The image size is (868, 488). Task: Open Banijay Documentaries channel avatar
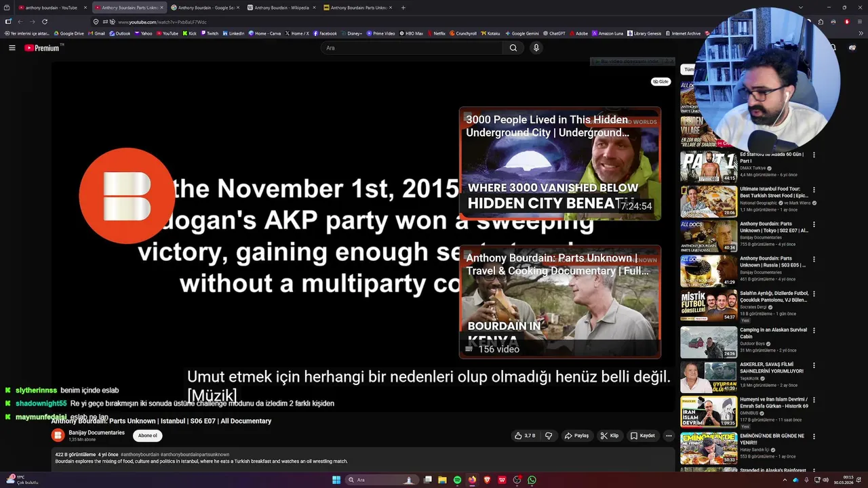(58, 435)
